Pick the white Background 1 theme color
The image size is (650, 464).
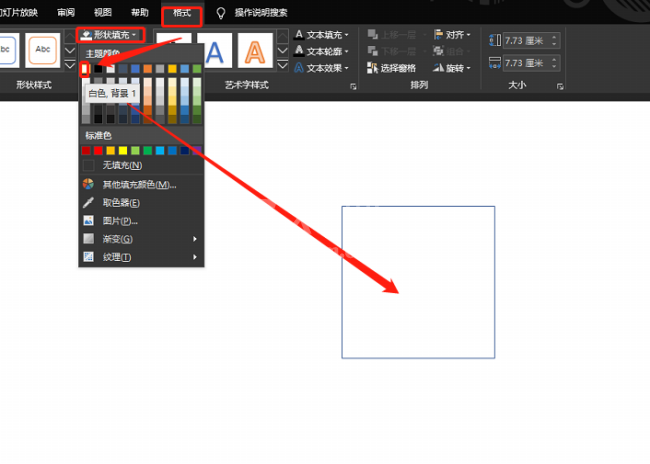point(85,69)
